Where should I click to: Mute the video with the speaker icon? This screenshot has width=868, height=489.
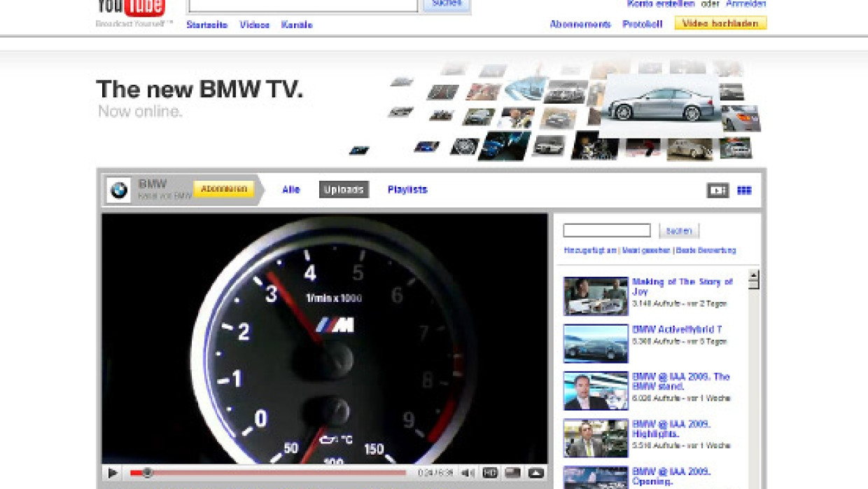468,473
